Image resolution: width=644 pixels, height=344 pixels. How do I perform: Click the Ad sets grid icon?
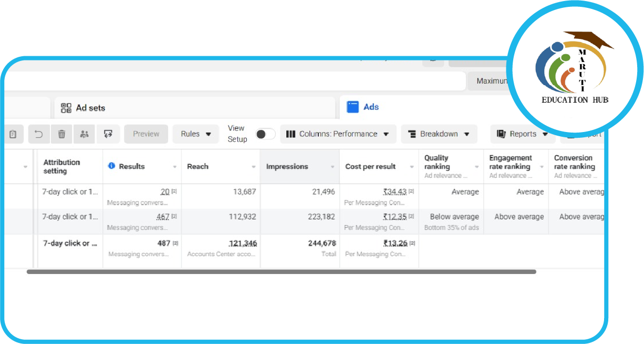point(66,108)
